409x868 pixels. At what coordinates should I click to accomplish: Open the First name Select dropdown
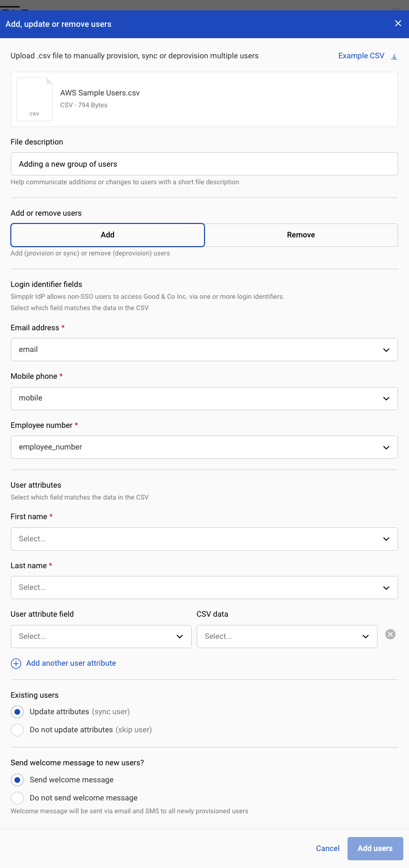204,538
